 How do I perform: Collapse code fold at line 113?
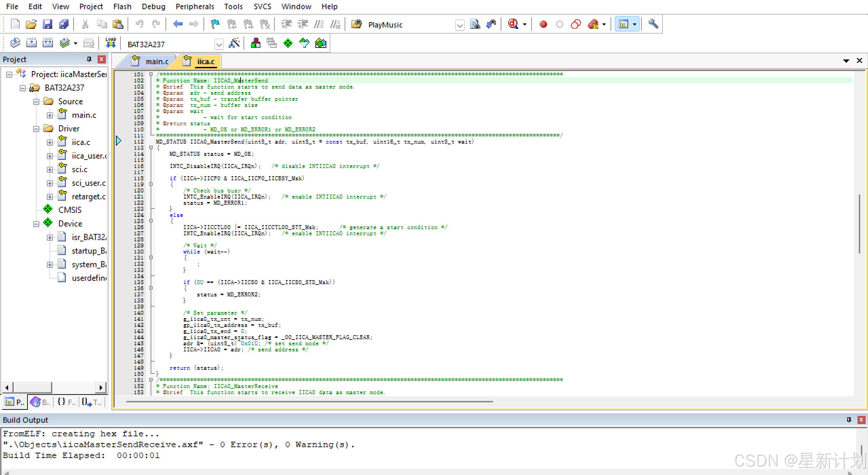point(151,148)
